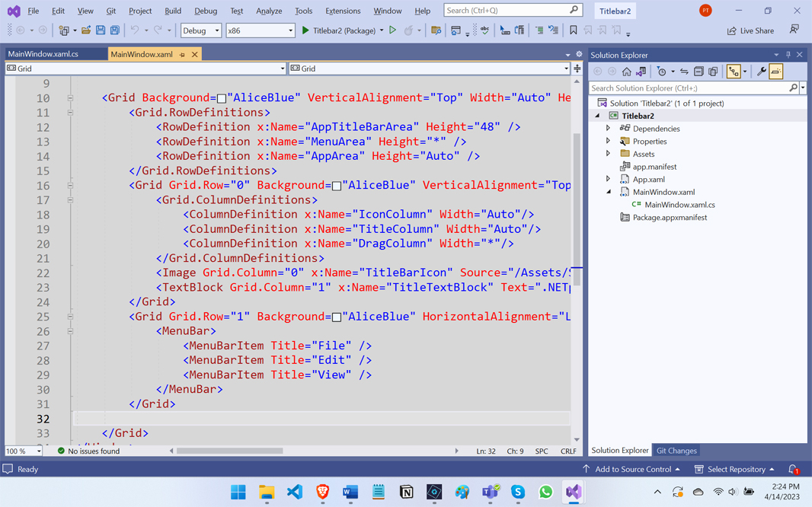The height and width of the screenshot is (507, 812).
Task: Open Properties wrench in Solution Explorer
Action: click(x=761, y=72)
